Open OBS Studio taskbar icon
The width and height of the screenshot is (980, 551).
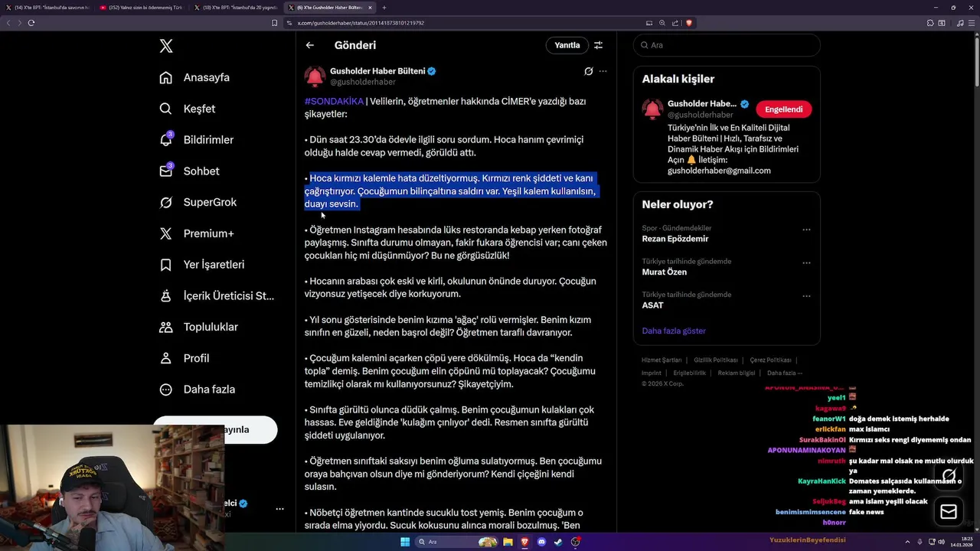pyautogui.click(x=575, y=542)
